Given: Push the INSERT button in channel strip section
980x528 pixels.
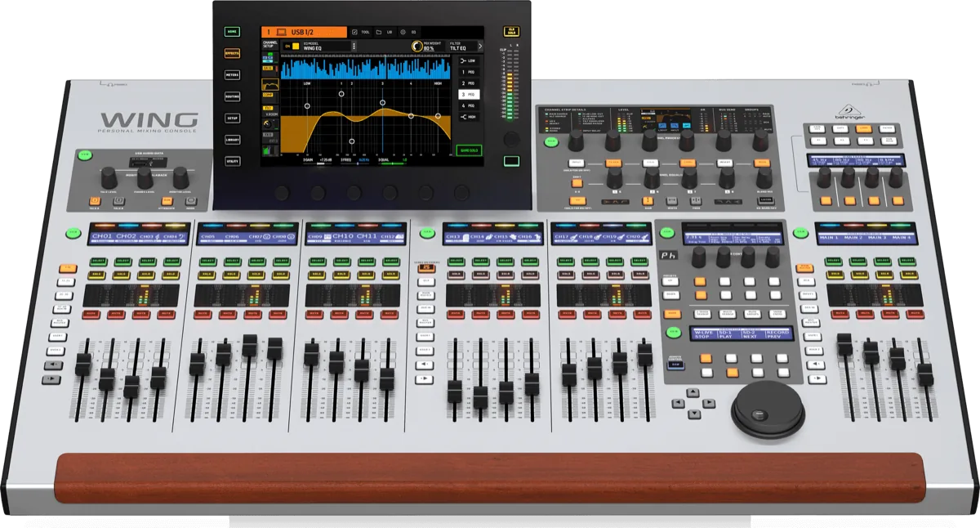Looking at the screenshot, I should click(x=724, y=163).
